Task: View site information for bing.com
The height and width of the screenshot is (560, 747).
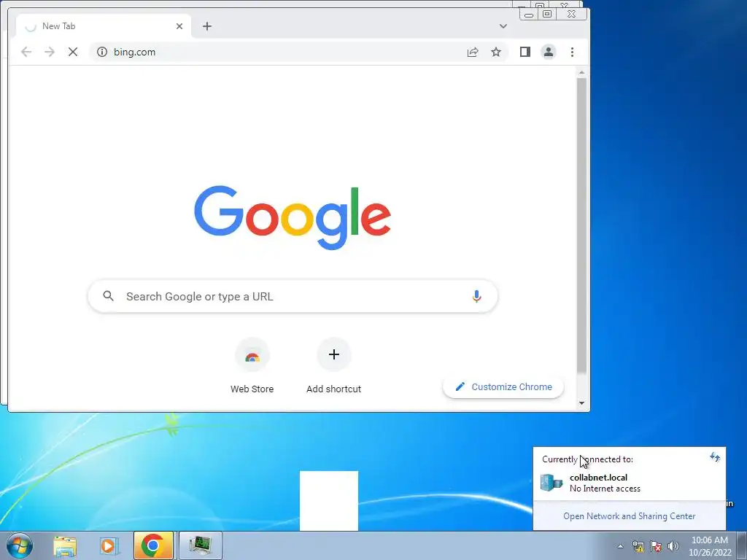Action: pyautogui.click(x=102, y=52)
